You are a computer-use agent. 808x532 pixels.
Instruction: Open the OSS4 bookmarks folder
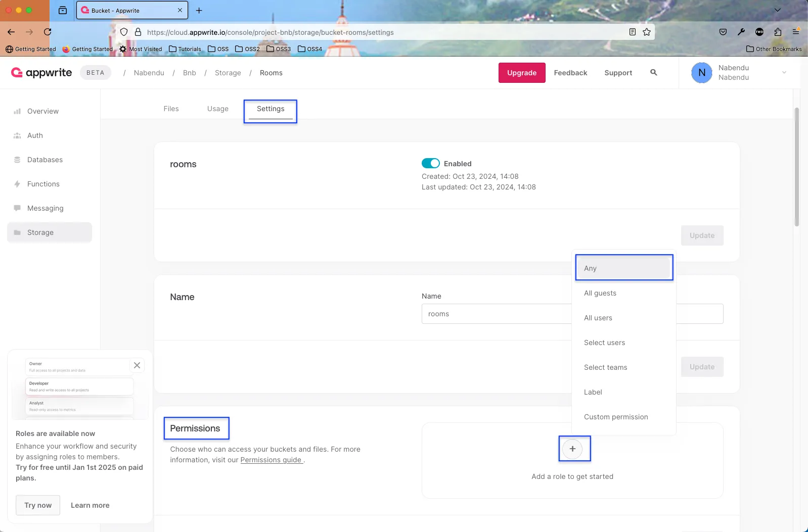[x=310, y=49]
